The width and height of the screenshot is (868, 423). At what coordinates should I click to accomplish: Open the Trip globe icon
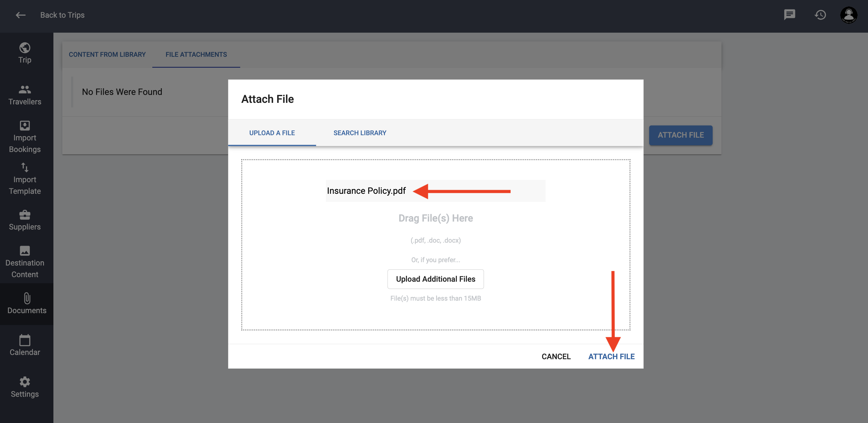[25, 48]
